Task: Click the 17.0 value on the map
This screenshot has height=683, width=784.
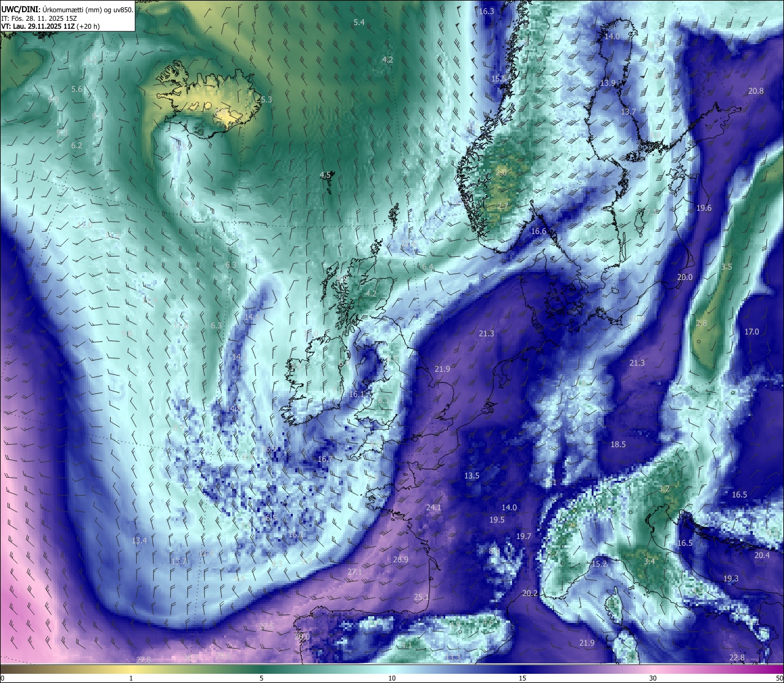Action: coord(752,331)
